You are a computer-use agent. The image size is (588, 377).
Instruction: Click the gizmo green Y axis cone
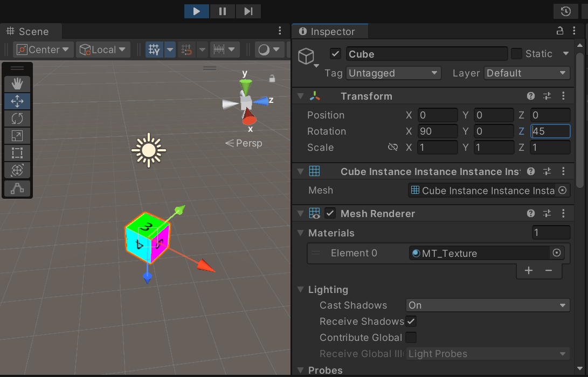pyautogui.click(x=245, y=87)
